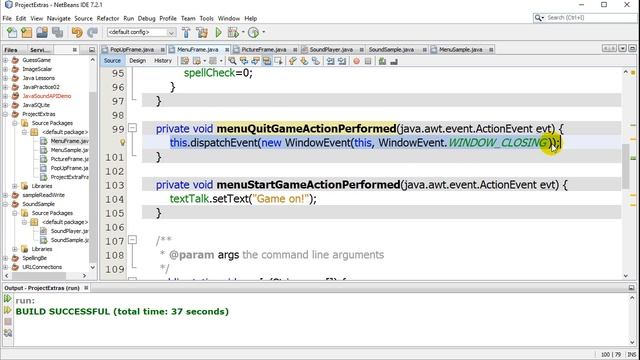Open the editor tabs document list dropdown
Viewport: 640px width, 360px height.
click(x=622, y=49)
